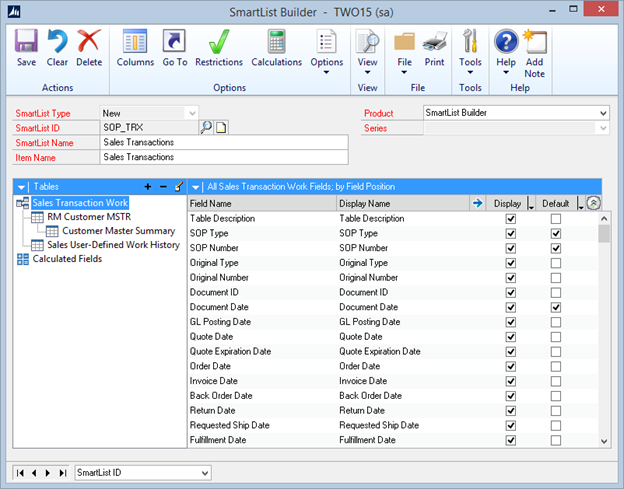
Task: Click the Clear undo arrow icon
Action: 57,41
